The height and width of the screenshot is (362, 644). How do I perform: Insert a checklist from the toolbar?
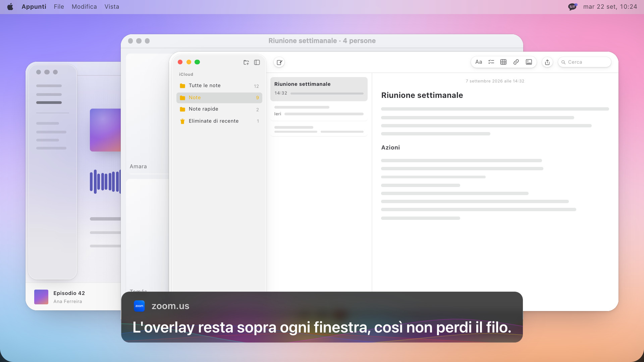[491, 62]
